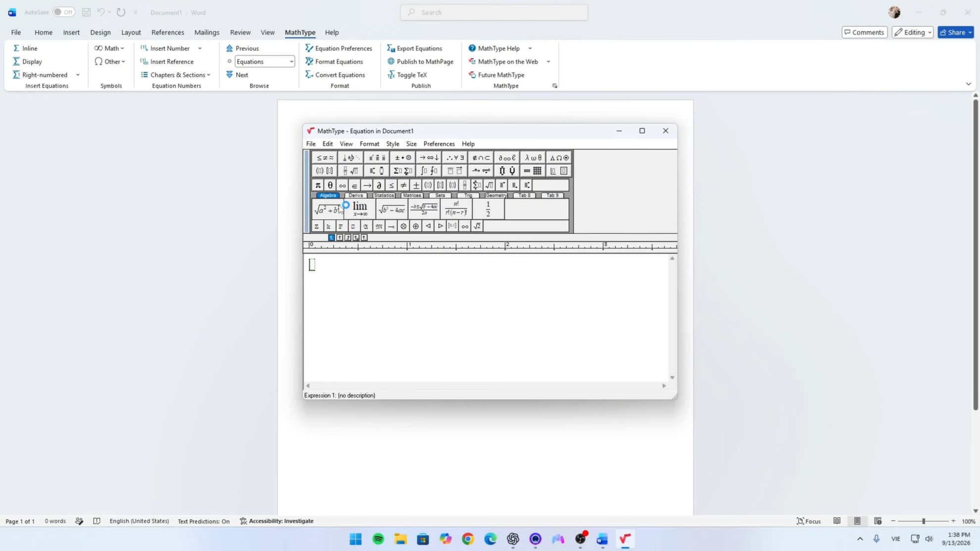Screen dimensions: 980x551
Task: Switch to the Derivs tab
Action: (x=355, y=196)
